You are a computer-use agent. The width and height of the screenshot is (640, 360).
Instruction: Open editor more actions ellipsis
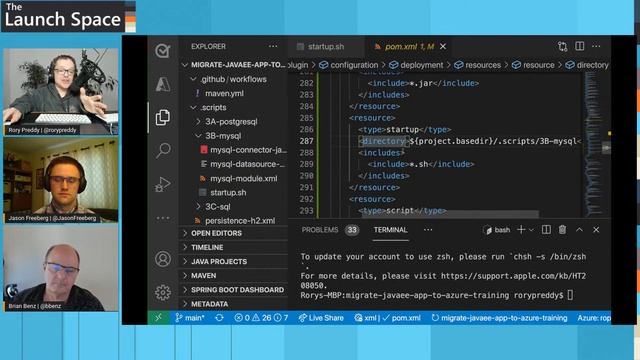tap(596, 46)
